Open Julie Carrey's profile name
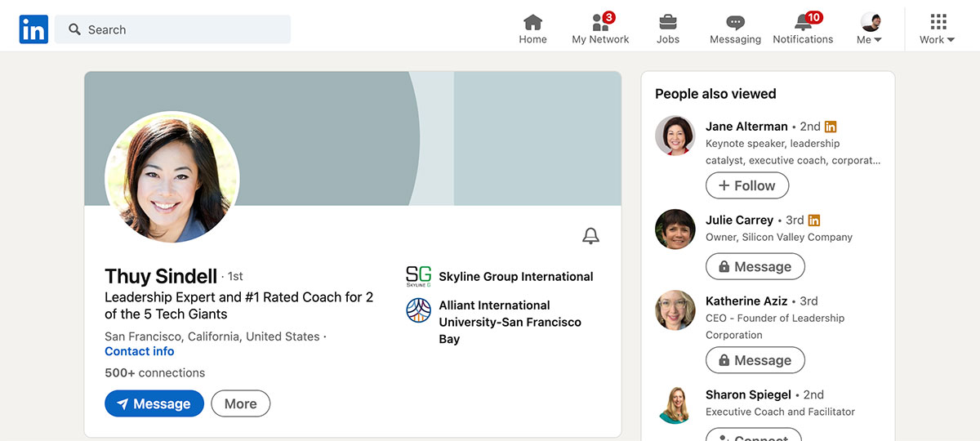Image resolution: width=980 pixels, height=441 pixels. click(739, 220)
